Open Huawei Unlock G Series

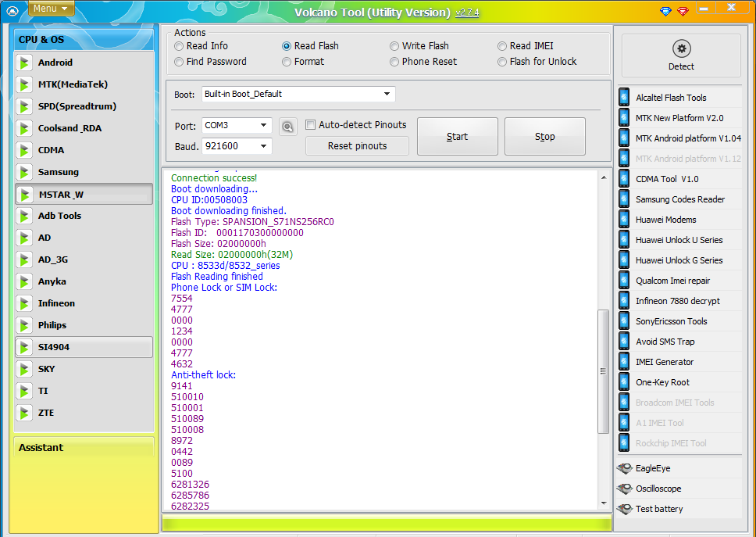point(679,260)
